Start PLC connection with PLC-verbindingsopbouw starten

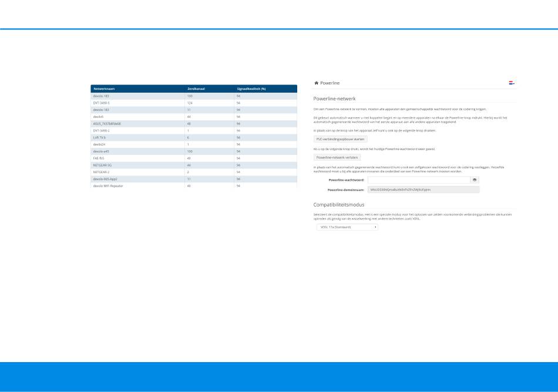click(340, 139)
